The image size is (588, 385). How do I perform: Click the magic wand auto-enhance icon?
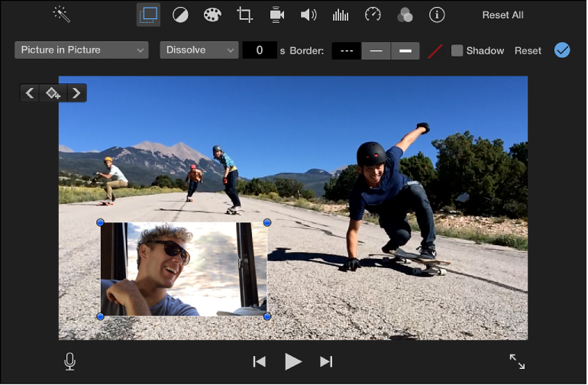pos(61,14)
